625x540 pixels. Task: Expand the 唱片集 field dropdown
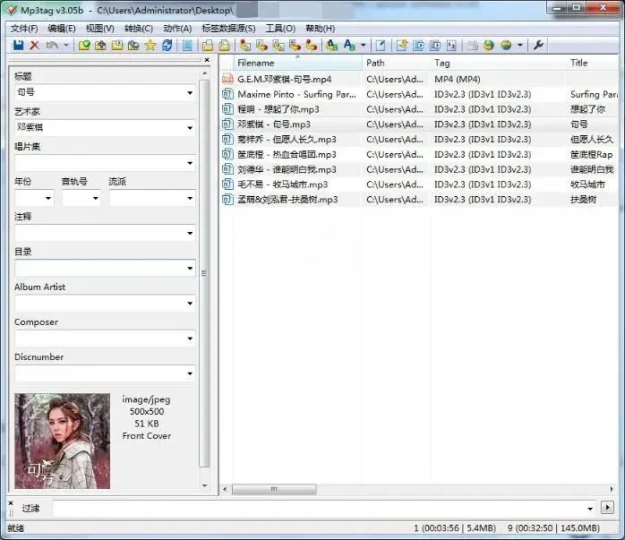point(190,163)
